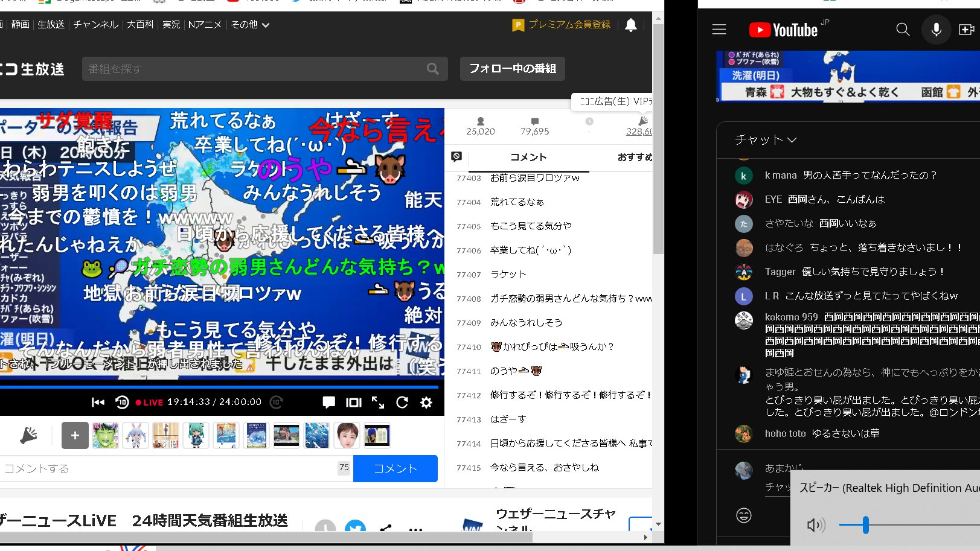Open the 静画 menu item
Viewport: 980px width, 551px height.
(21, 25)
